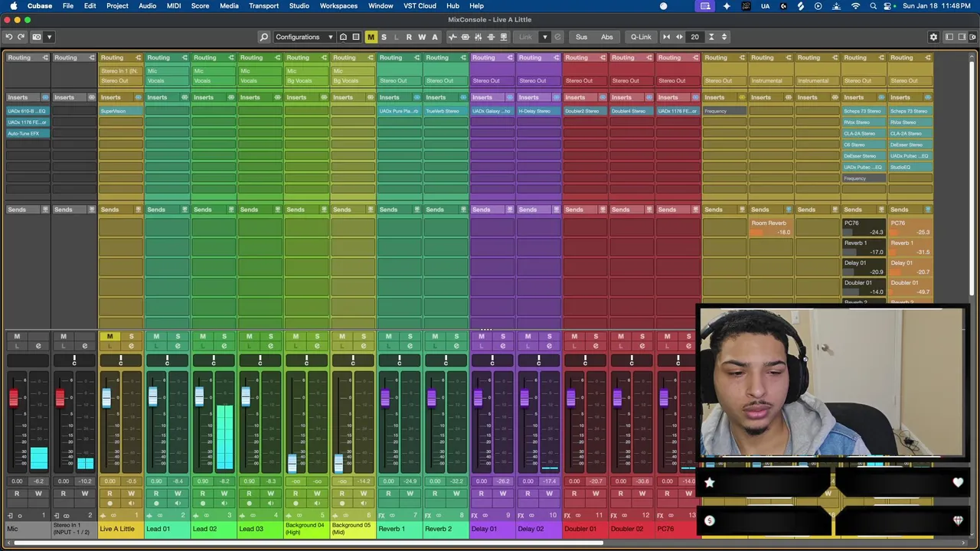Open the Inserts header on the Delay 01 channel
Viewport: 980px width, 551px height.
pyautogui.click(x=492, y=97)
